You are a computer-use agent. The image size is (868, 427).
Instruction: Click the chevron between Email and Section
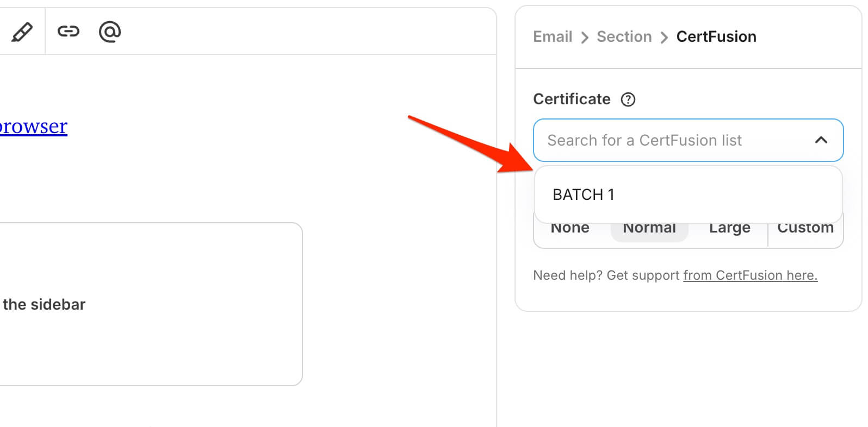tap(585, 37)
